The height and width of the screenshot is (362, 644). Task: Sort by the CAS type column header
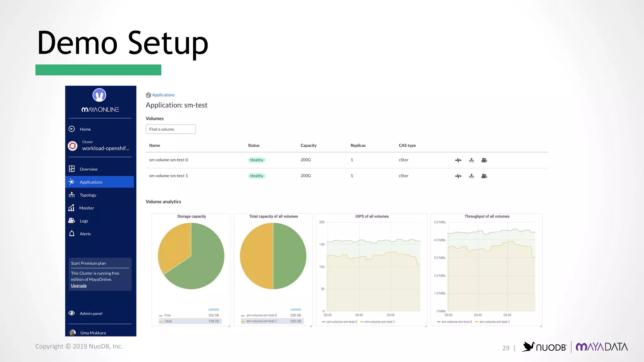407,145
